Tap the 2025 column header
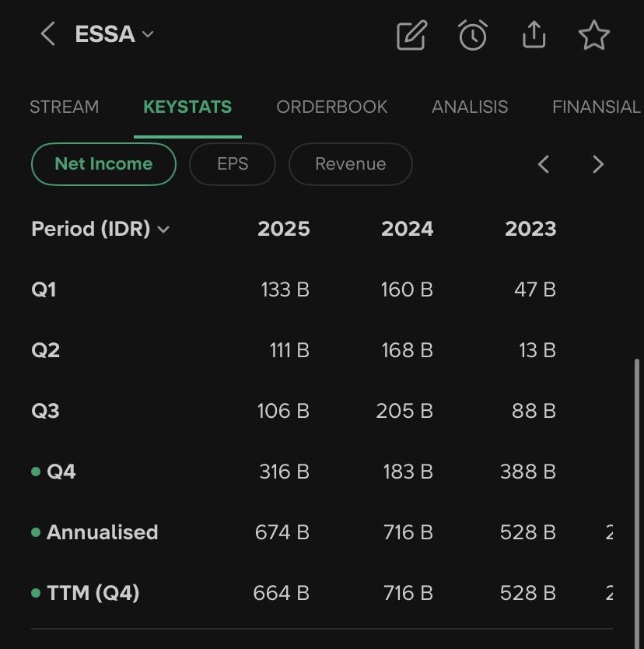Viewport: 644px width, 649px height. 283,229
